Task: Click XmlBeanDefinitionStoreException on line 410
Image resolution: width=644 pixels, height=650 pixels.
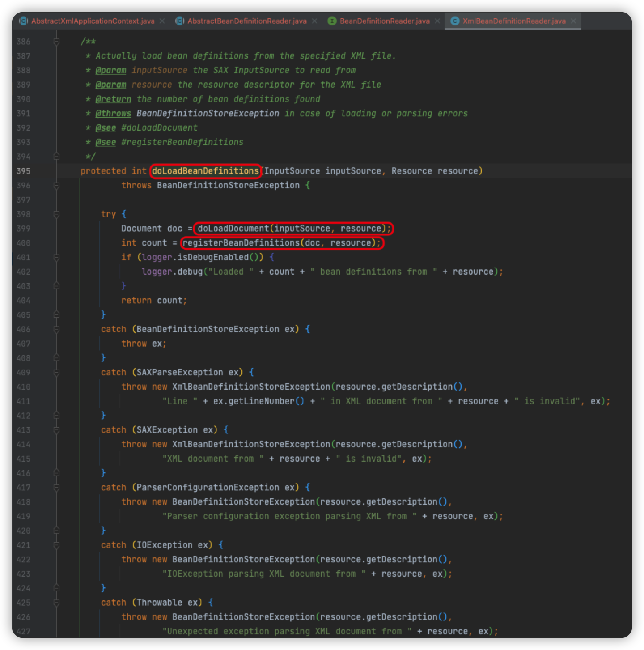Action: [251, 387]
